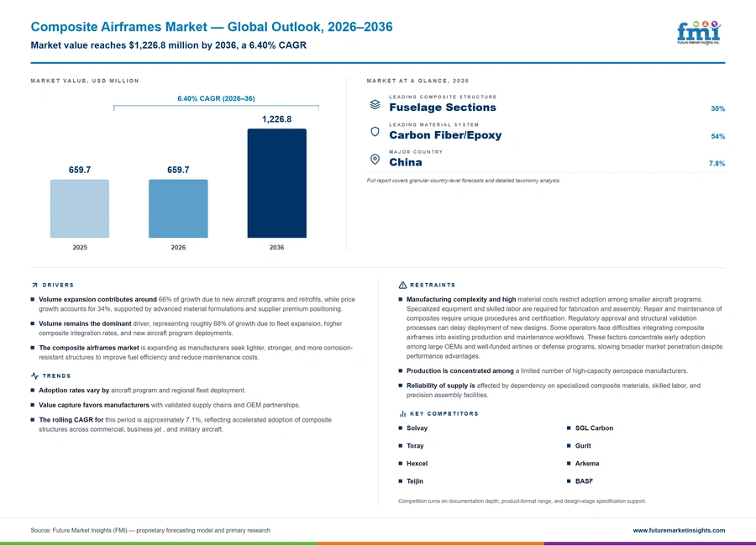756x546 pixels.
Task: Click the '7.8%' value
Action: [717, 164]
